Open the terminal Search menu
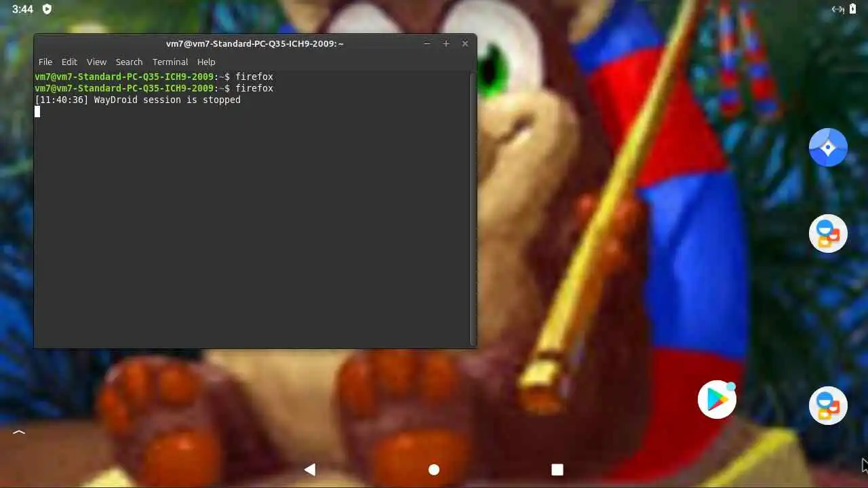This screenshot has height=488, width=868. click(x=129, y=62)
